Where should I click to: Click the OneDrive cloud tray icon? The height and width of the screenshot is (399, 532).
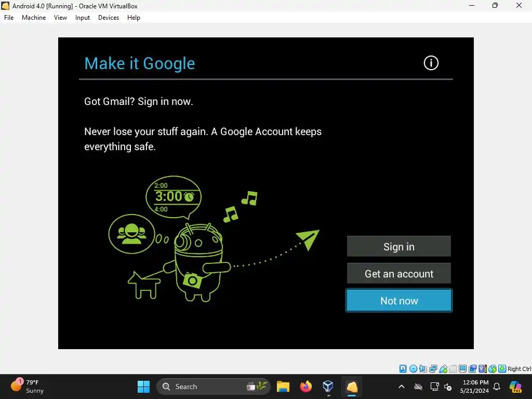coord(418,387)
